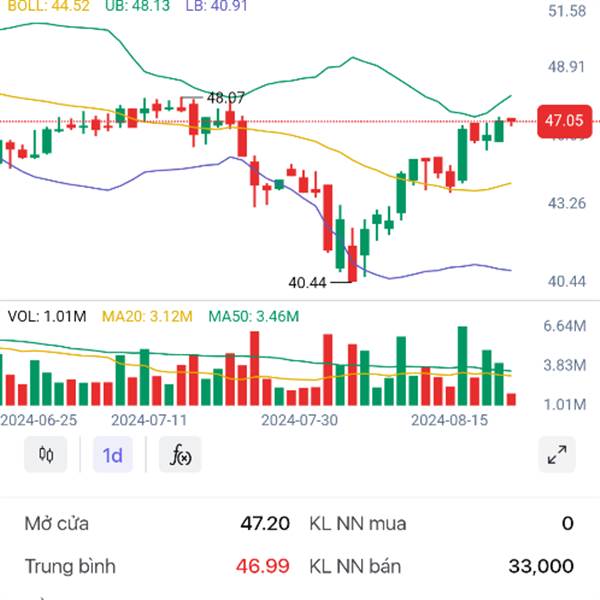Viewport: 600px width, 600px height.
Task: Select the last small red volume bar
Action: [511, 399]
